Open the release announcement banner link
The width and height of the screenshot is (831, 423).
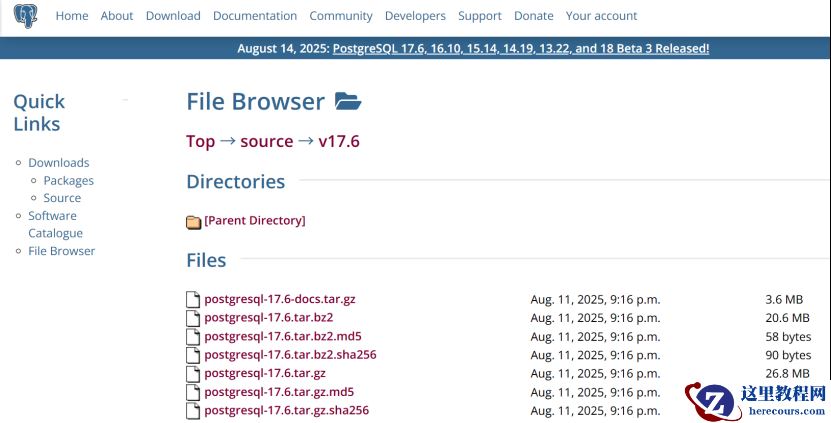click(520, 48)
